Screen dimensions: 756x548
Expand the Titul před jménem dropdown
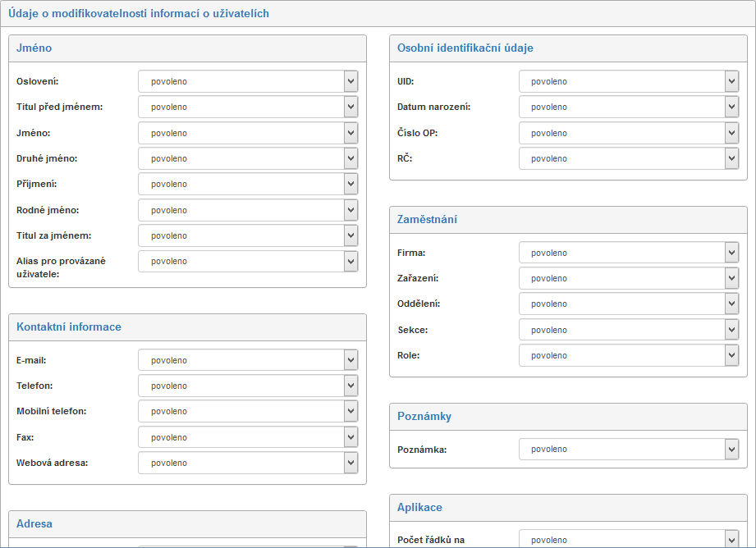[x=248, y=107]
